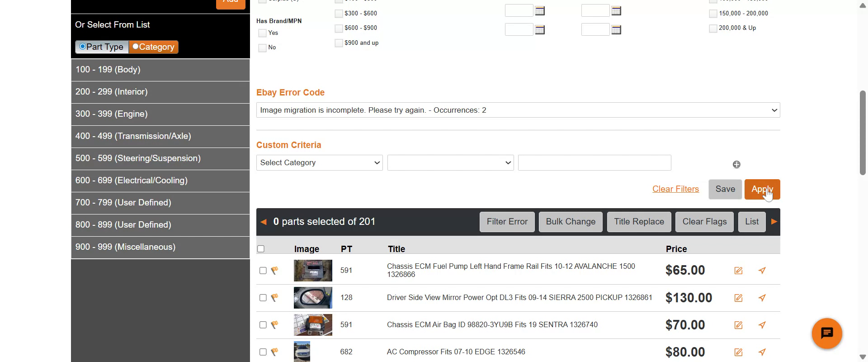
Task: Open calendar picker beside $300 - $600 row second date
Action: 616,10
